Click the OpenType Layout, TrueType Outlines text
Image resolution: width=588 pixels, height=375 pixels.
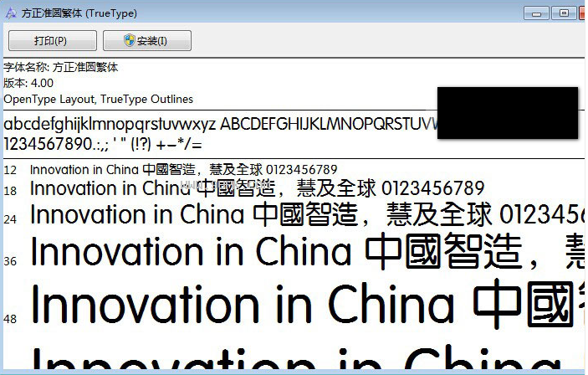click(x=98, y=99)
